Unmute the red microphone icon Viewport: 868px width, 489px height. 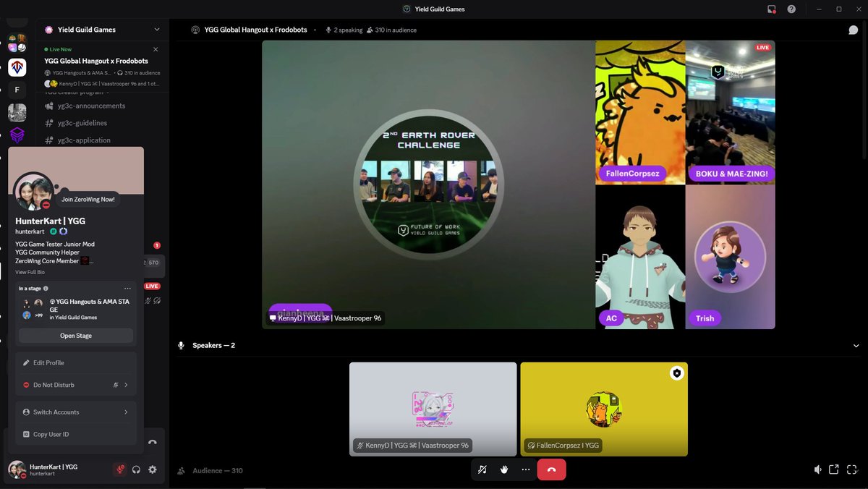click(120, 469)
